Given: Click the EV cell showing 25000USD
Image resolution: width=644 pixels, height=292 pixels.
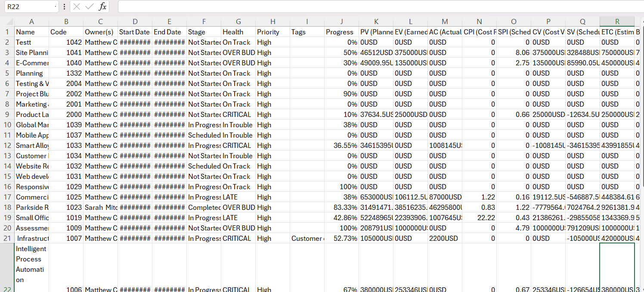Looking at the screenshot, I should [x=410, y=114].
